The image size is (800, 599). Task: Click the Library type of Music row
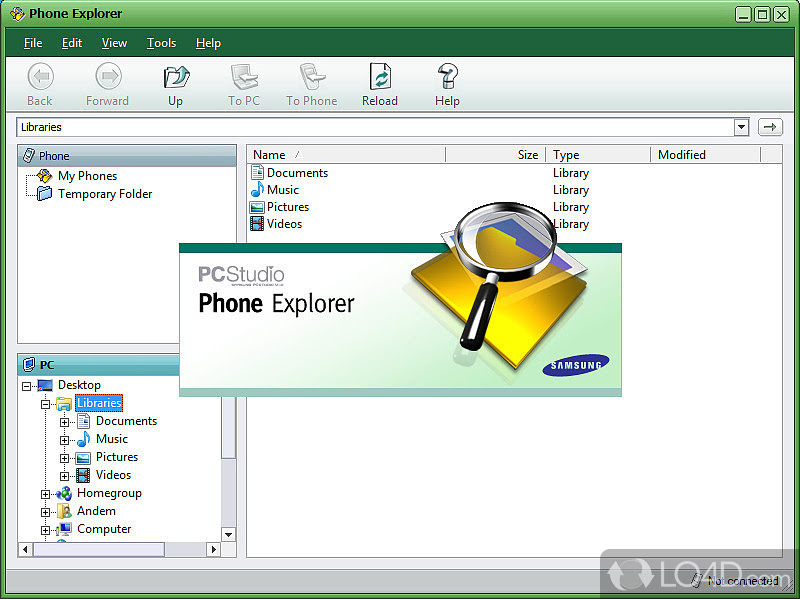point(571,190)
